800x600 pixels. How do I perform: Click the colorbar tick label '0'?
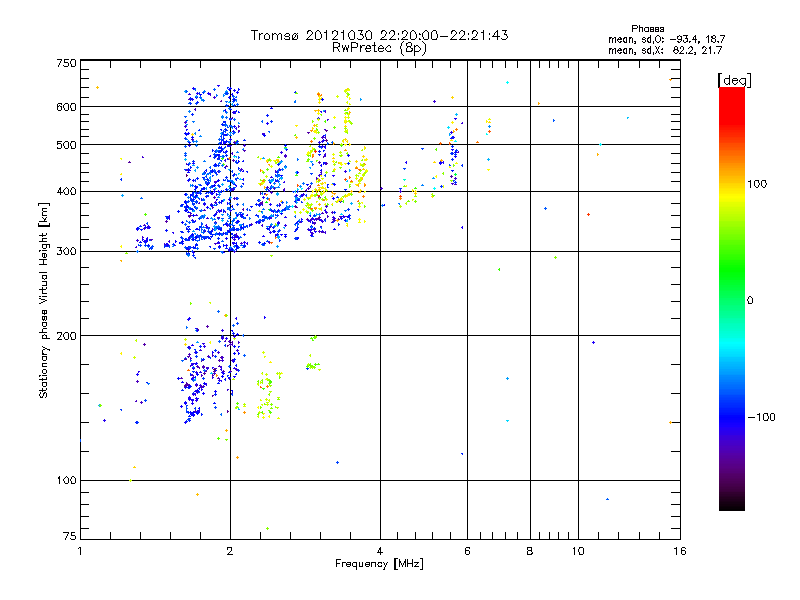750,301
